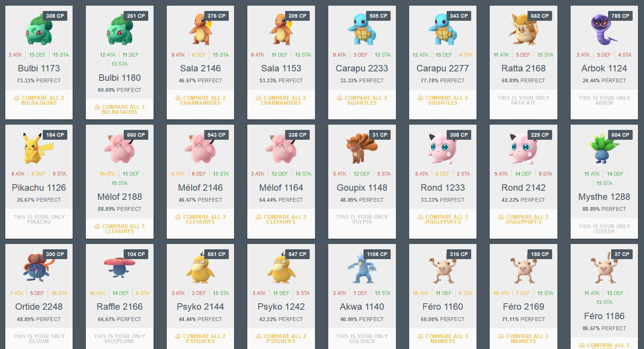
Task: Click the scale icon beside Compare All 3 Clefairys under Mélof 1164
Action: pos(259,217)
